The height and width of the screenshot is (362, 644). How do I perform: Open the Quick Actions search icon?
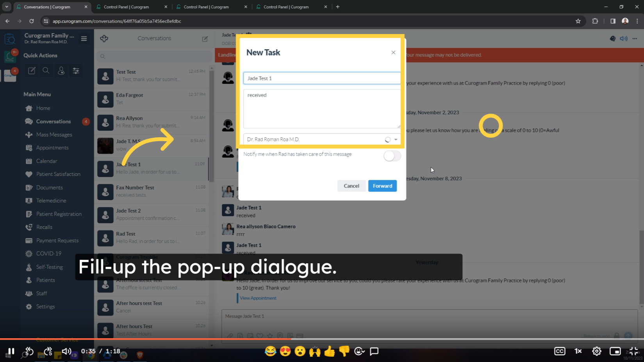(x=46, y=71)
